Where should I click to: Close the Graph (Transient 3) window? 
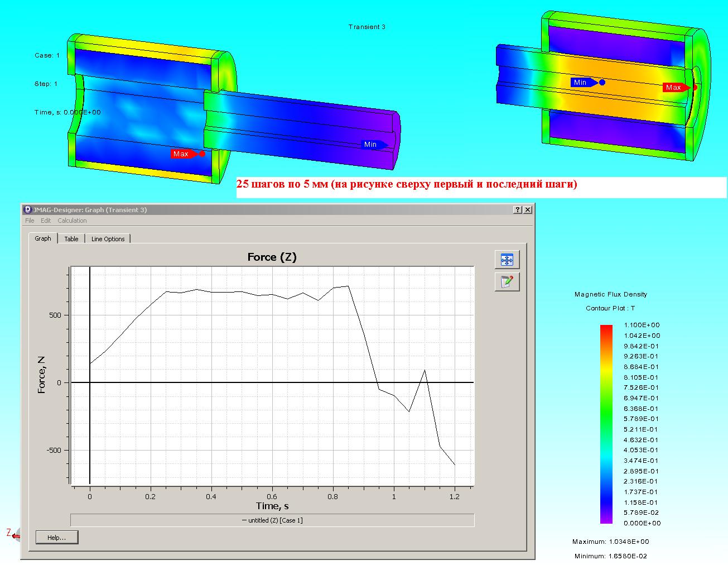(x=528, y=210)
